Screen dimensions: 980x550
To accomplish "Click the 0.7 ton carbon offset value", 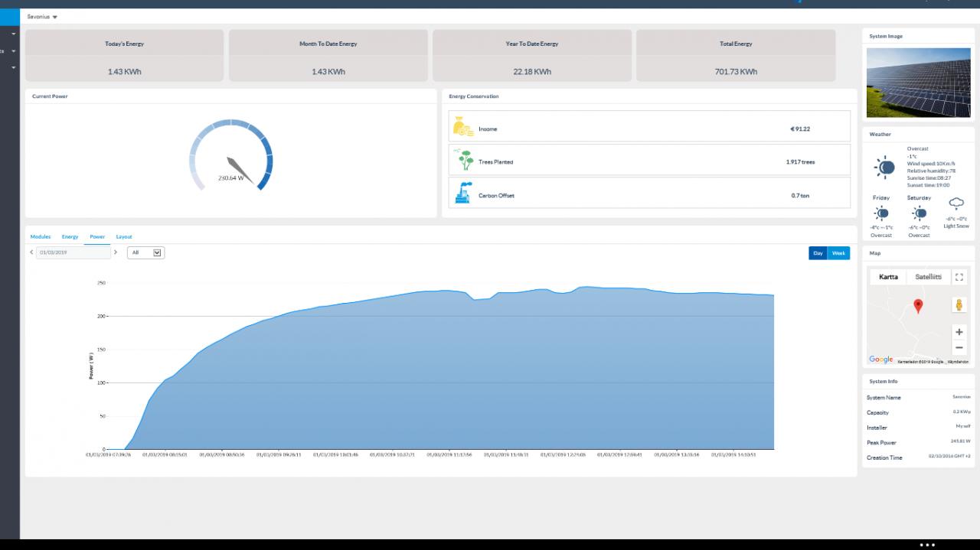I will coord(800,196).
